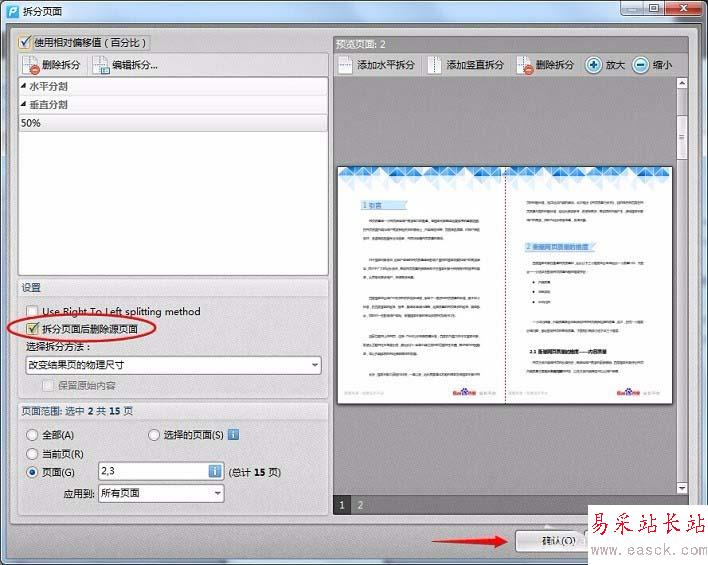Click the left panel 删除拆分 icon
The image size is (708, 565).
click(x=33, y=65)
